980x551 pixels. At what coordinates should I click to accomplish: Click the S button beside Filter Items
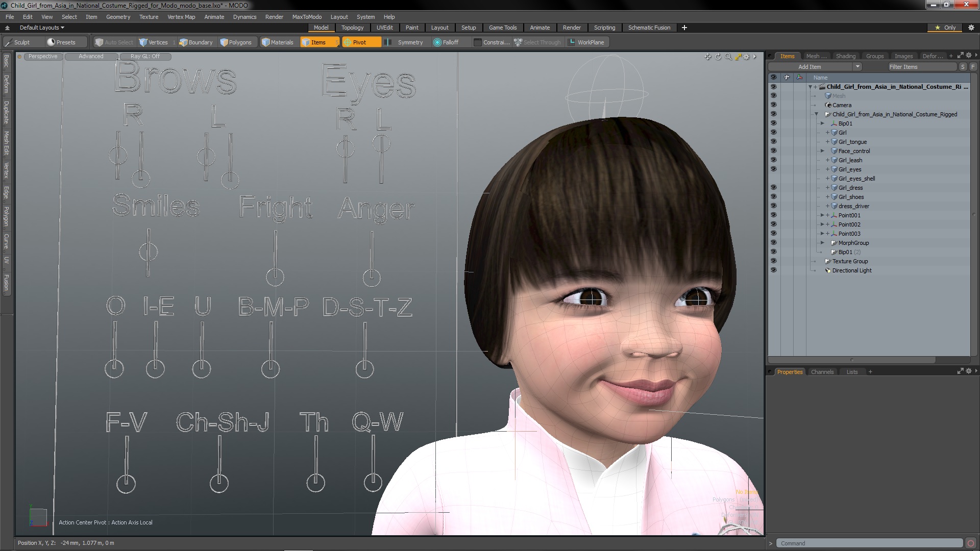[x=963, y=67]
